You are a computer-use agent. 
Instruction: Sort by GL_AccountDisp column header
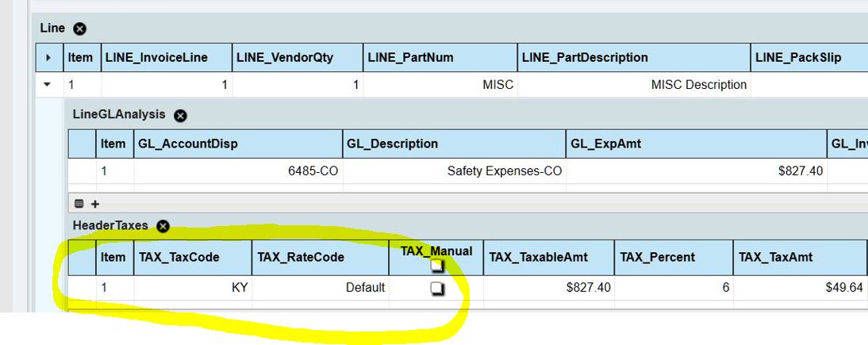pos(239,144)
